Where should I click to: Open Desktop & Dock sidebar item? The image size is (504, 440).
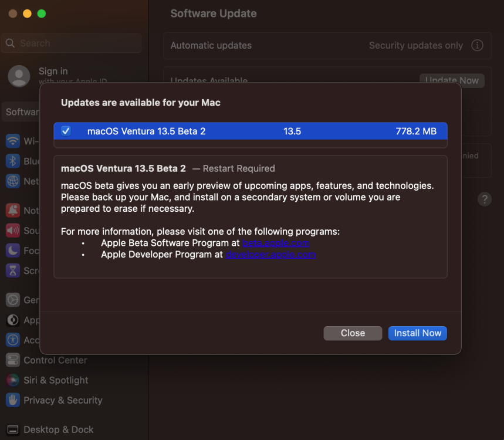click(x=59, y=429)
